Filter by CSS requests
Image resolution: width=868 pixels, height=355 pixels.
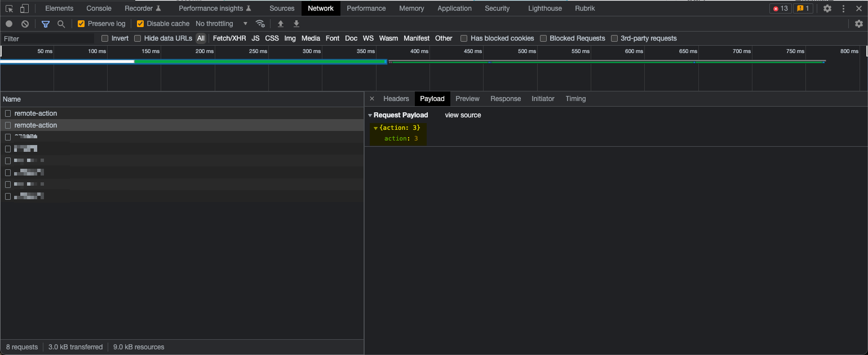click(272, 38)
